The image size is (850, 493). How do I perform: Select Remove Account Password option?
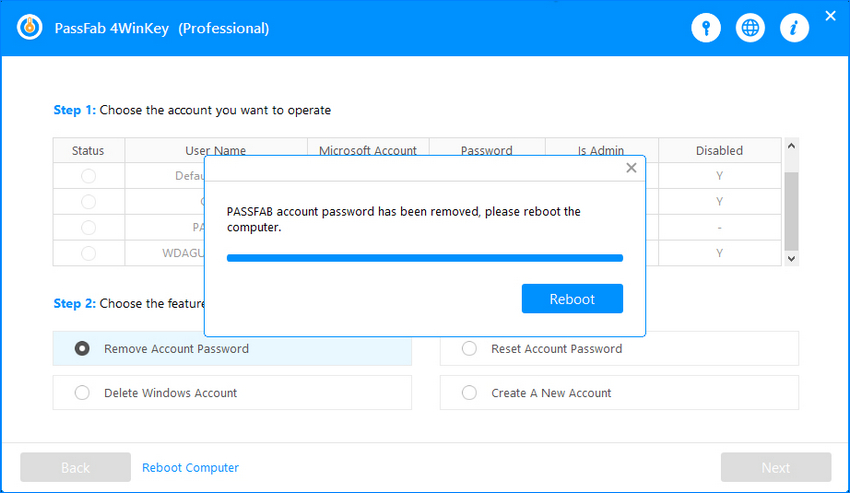[x=232, y=348]
